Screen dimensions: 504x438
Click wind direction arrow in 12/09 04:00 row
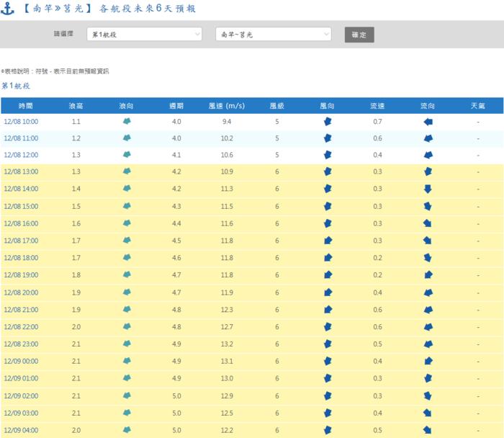(x=328, y=430)
